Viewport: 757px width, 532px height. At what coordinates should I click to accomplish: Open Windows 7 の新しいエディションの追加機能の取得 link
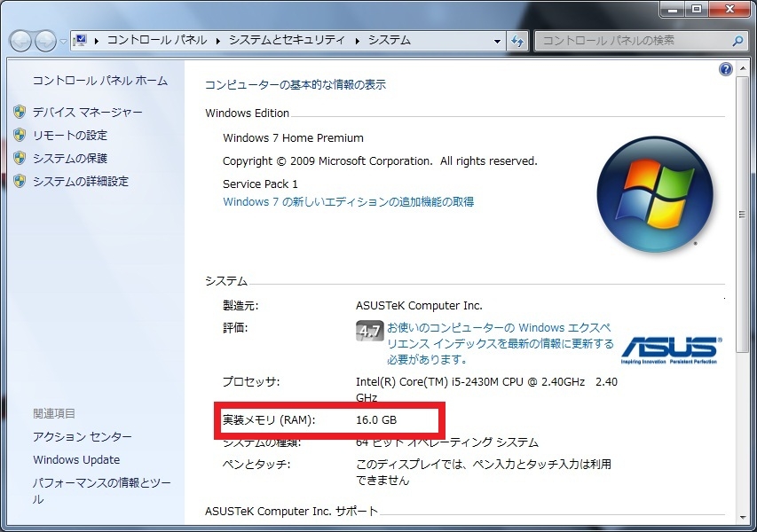[348, 202]
